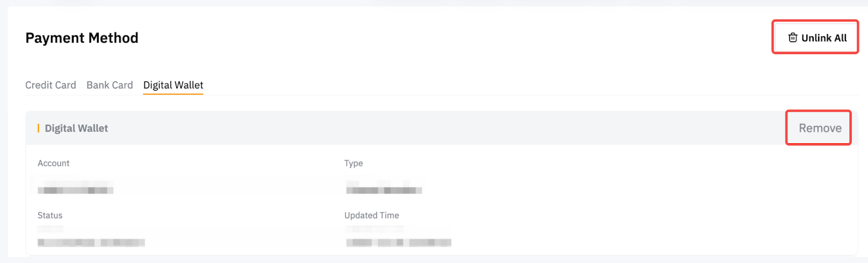Select the blurred Updated Time value
Screen dimensions: 868x263
pos(399,242)
